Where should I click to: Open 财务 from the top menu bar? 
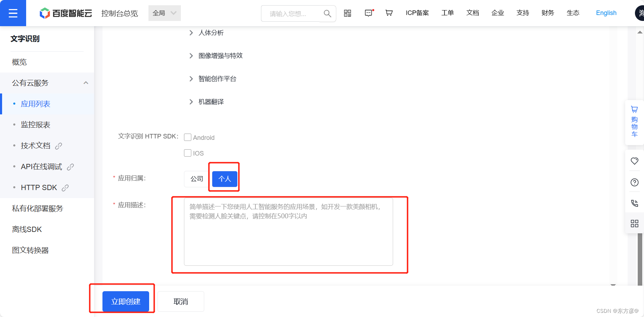(x=547, y=13)
